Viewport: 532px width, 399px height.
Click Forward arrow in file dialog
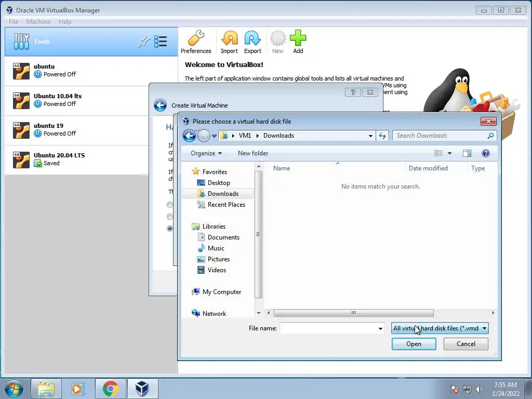[x=204, y=136]
